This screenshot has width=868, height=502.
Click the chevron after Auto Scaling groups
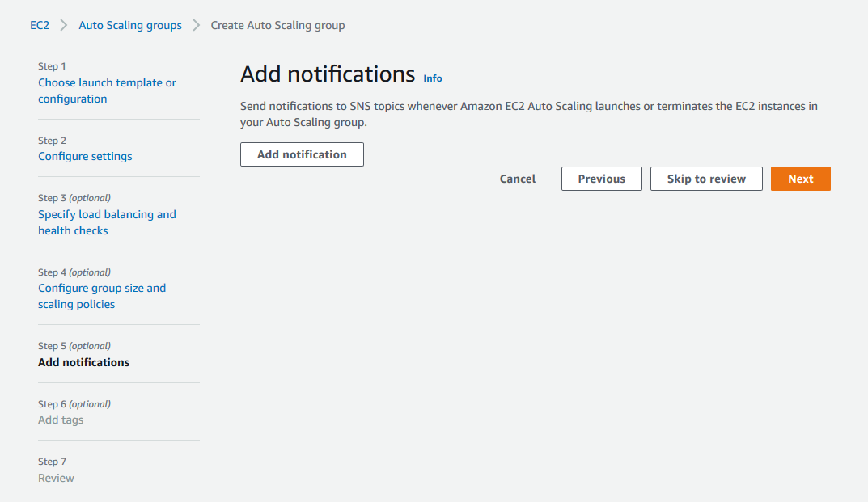196,25
